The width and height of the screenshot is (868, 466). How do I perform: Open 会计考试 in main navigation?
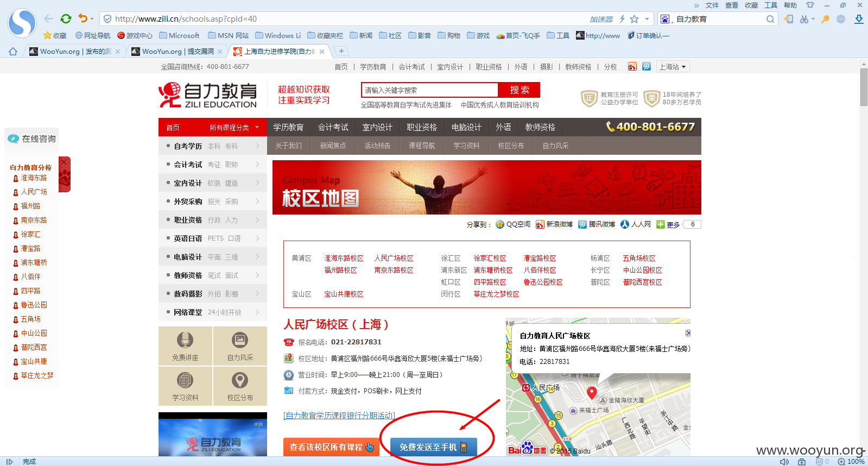coord(333,127)
